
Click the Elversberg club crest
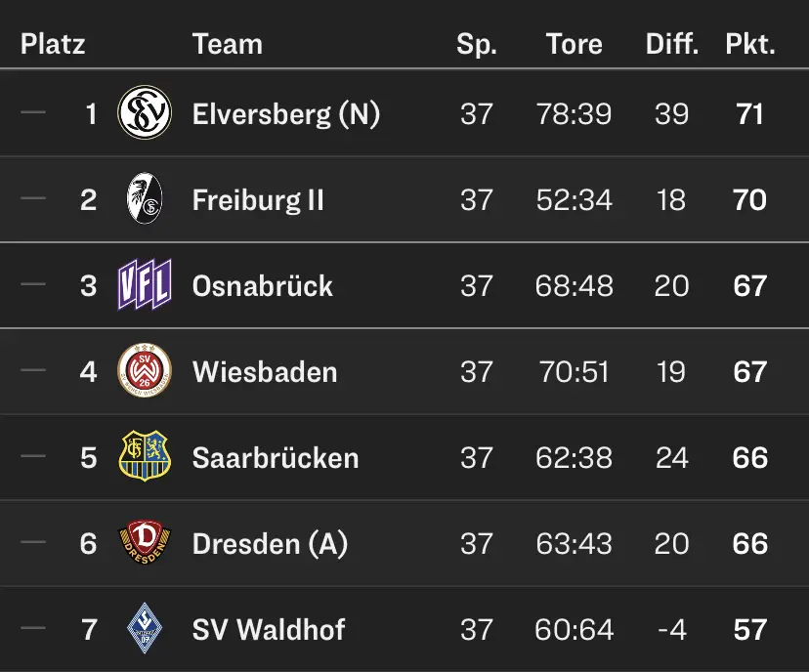[x=145, y=113]
